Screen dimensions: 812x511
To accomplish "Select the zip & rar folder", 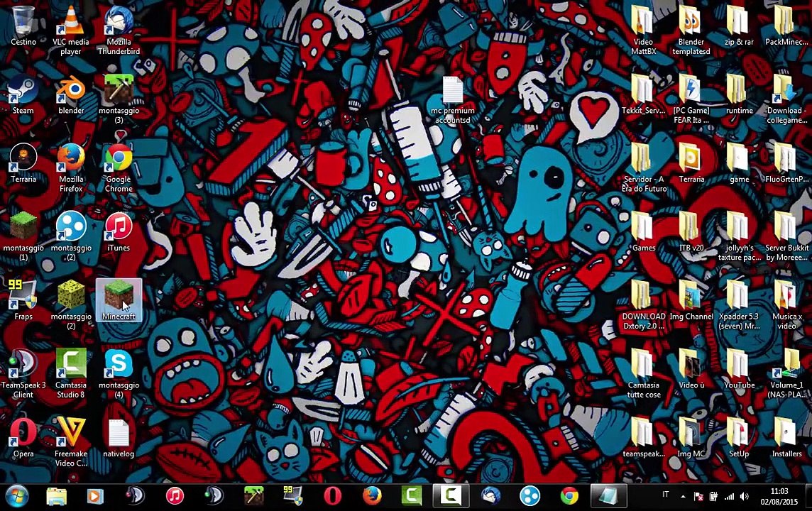I will [739, 26].
